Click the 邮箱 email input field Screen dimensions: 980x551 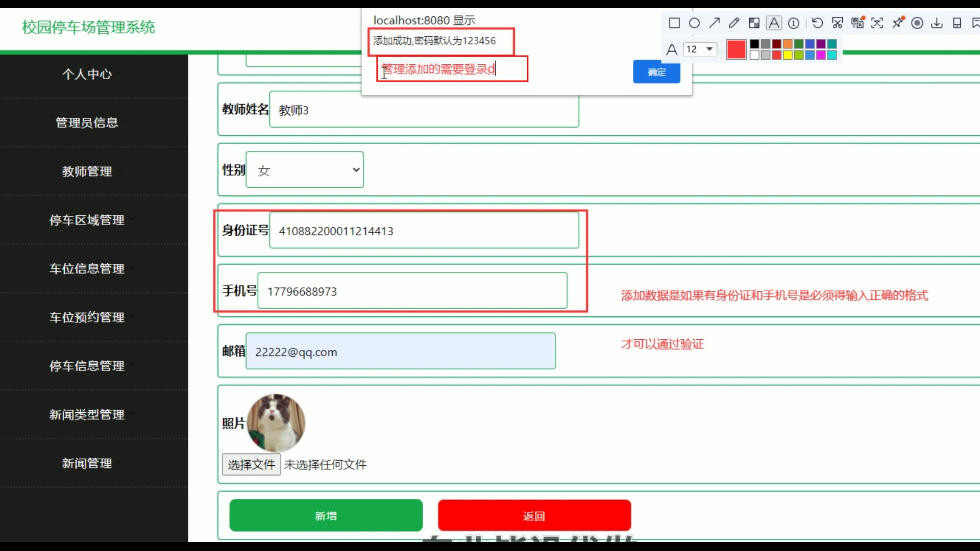400,352
